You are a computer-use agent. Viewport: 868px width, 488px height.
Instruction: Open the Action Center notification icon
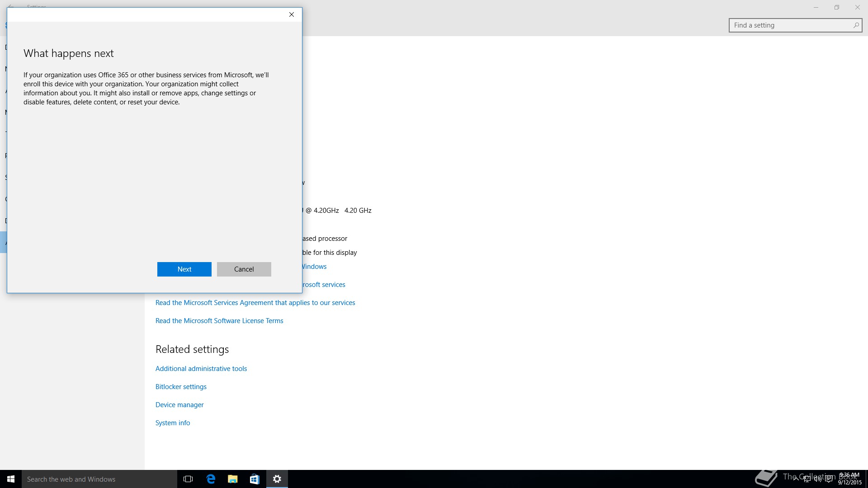(829, 479)
